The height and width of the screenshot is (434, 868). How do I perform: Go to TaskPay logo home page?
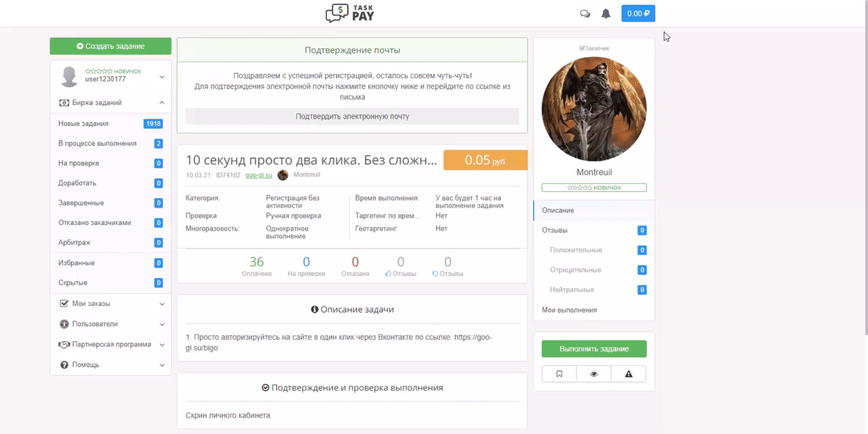(350, 13)
